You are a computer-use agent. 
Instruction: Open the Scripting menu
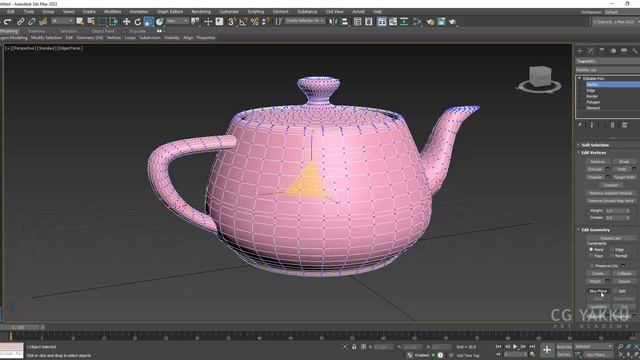pyautogui.click(x=256, y=12)
